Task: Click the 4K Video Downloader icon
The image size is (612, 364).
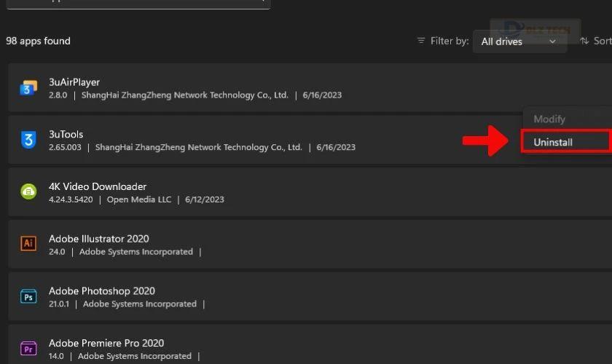Action: coord(28,191)
